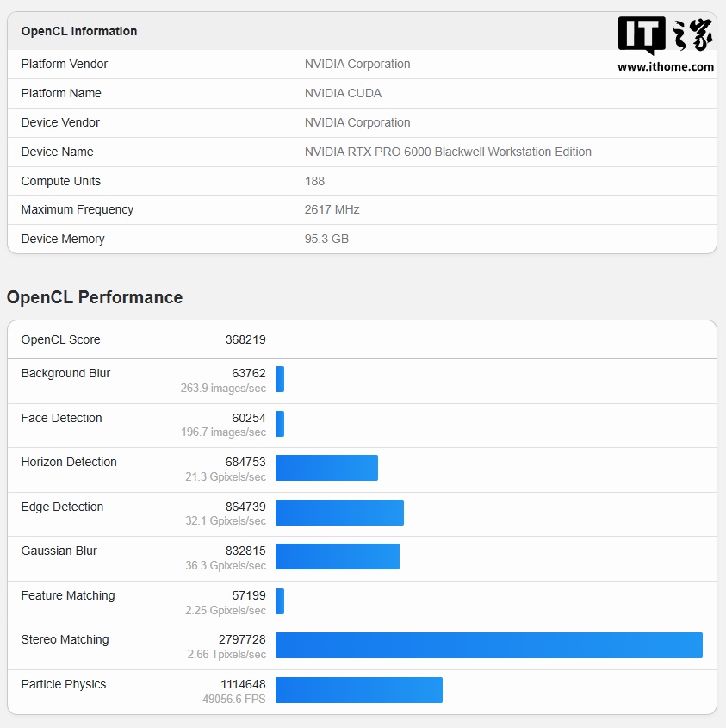Viewport: 726px width, 728px height.
Task: Click the Face Detection score bar
Action: pos(280,424)
